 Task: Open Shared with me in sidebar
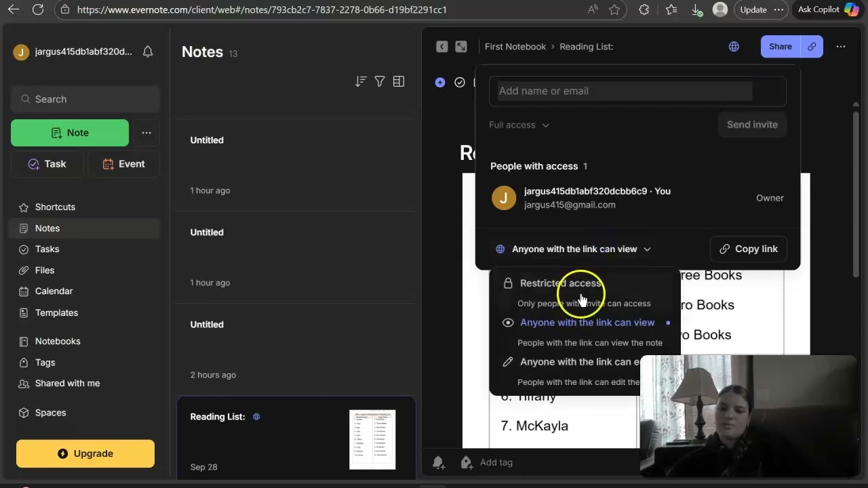pos(85,383)
